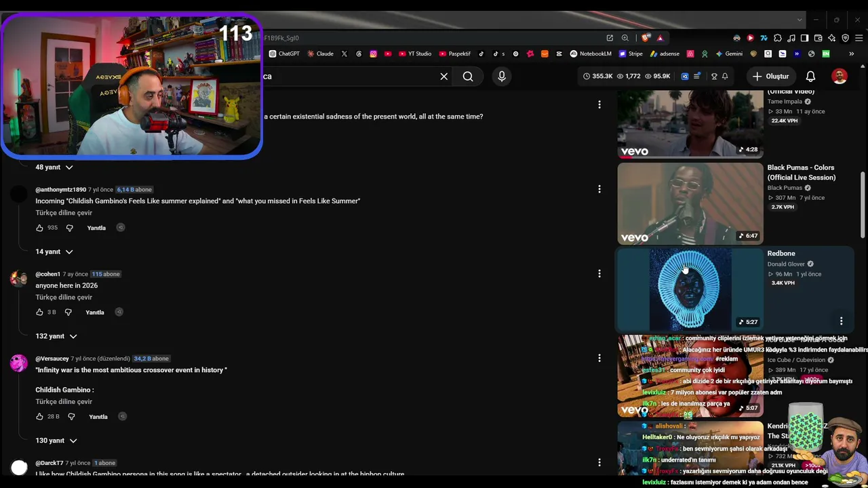This screenshot has height=488, width=868.
Task: Open the Brave VPN shield icon
Action: point(846,38)
